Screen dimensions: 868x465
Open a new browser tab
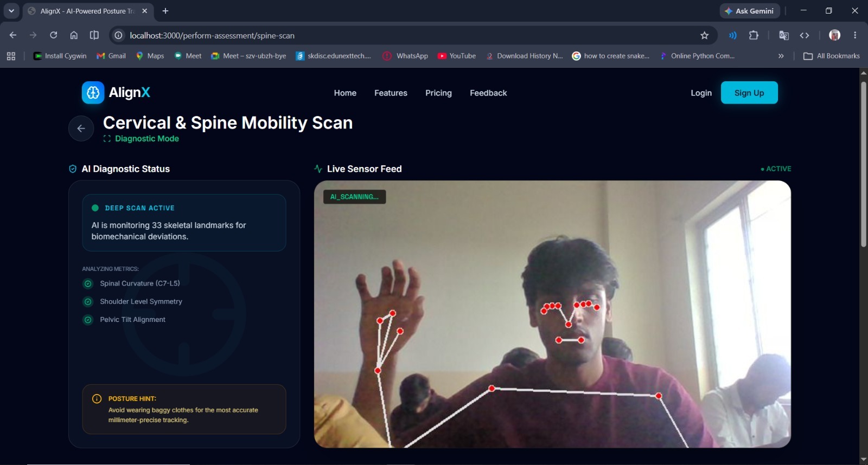click(x=165, y=11)
